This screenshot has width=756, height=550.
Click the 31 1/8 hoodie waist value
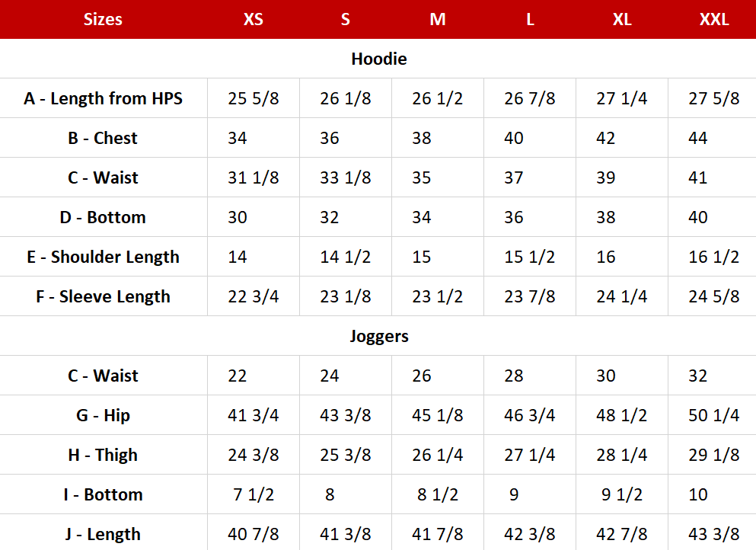point(254,177)
